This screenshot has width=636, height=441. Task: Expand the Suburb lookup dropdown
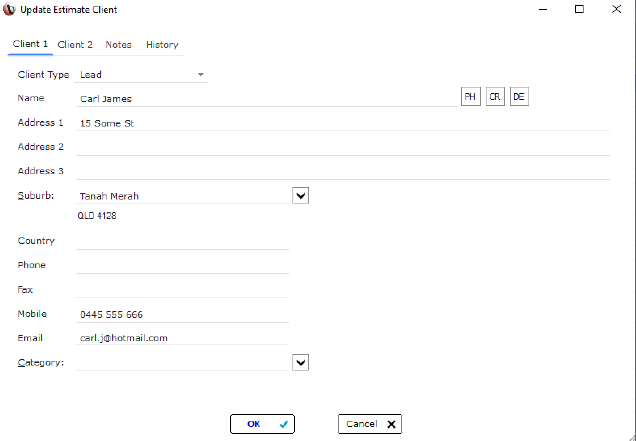pos(300,196)
